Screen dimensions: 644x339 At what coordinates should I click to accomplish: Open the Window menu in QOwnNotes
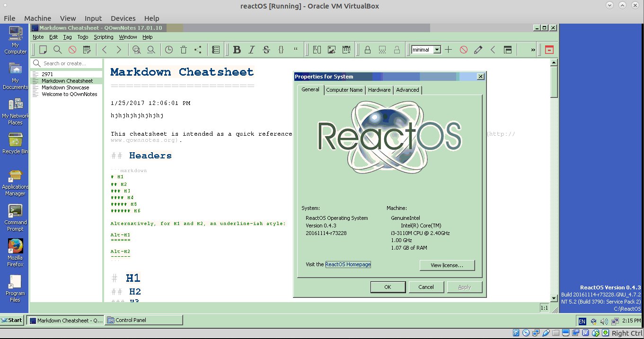(128, 37)
